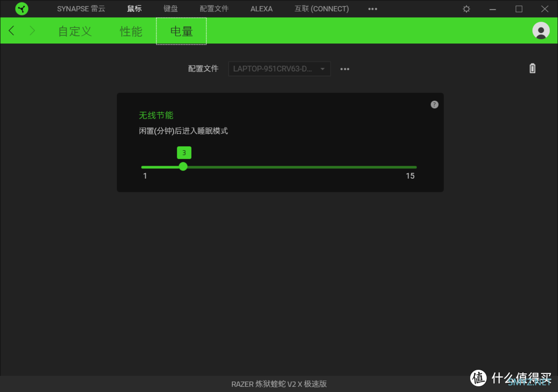Click the 无线节能 heading
Image resolution: width=558 pixels, height=392 pixels.
pos(156,115)
